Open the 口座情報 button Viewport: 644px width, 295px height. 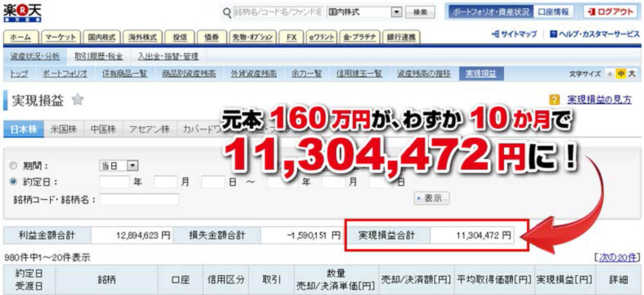(x=553, y=12)
